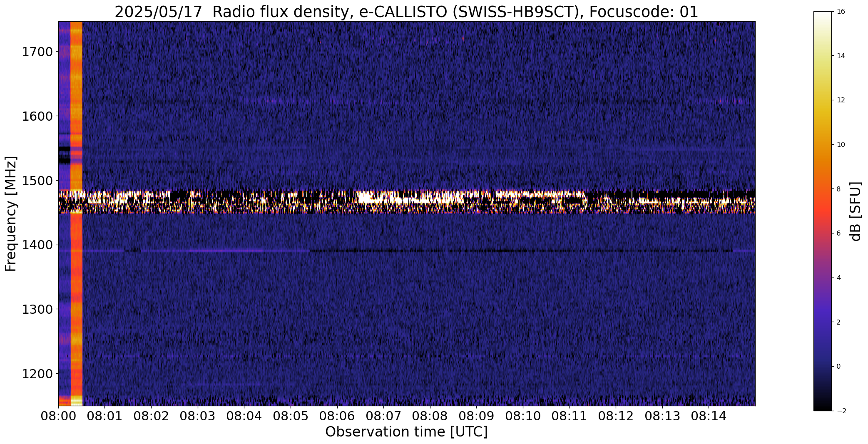Click the 1600 frequency tick label

[x=37, y=116]
